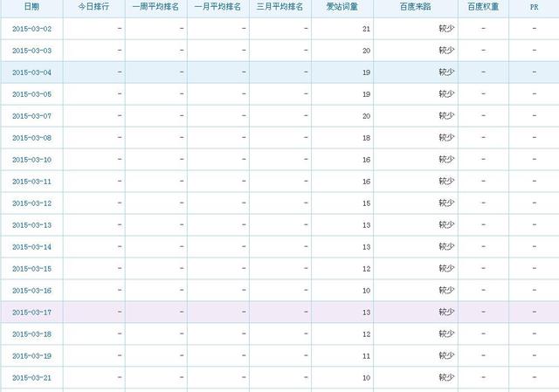
Task: Click word count 20 in 2015-03-03 row
Action: point(366,51)
